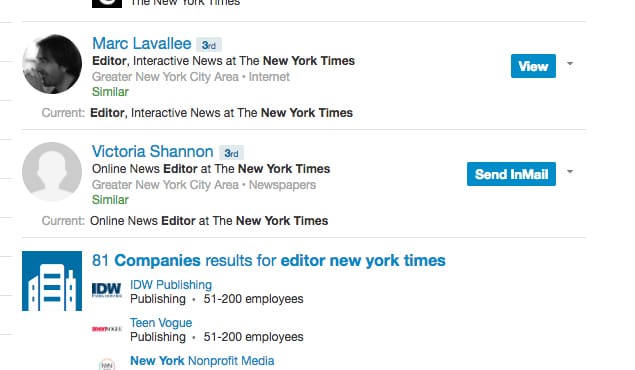The width and height of the screenshot is (635, 370).
Task: Click Victoria Shannon's placeholder avatar
Action: pyautogui.click(x=52, y=172)
